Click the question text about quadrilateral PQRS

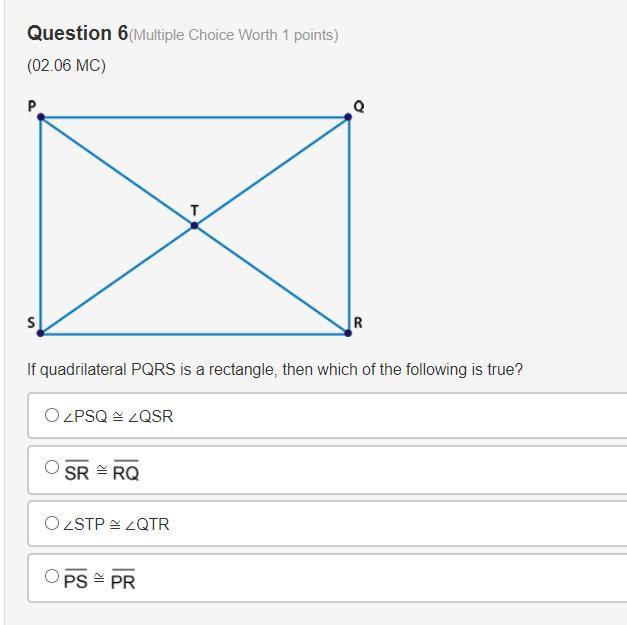click(275, 369)
